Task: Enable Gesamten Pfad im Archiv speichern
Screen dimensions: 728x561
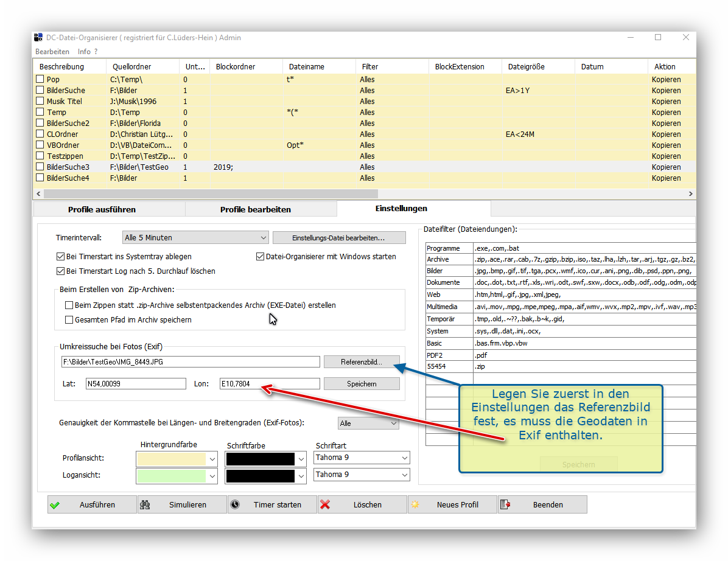Action: tap(69, 320)
